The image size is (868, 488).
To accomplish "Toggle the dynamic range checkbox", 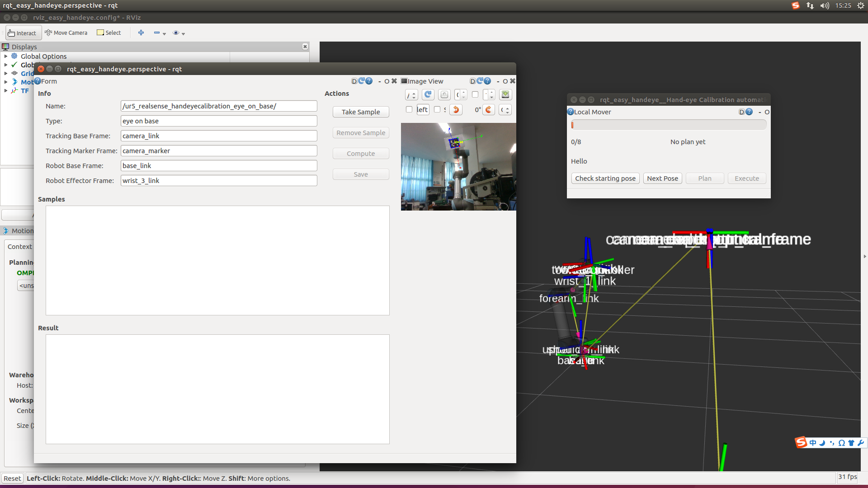I will pos(475,95).
